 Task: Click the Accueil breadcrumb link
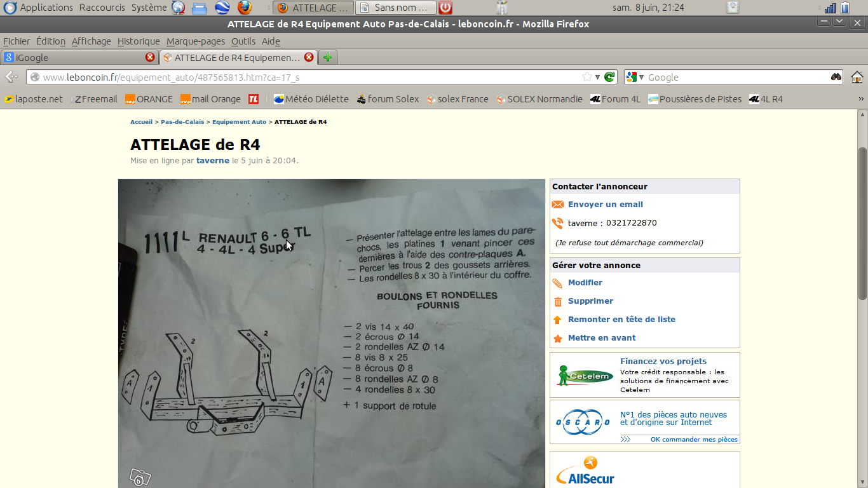(x=141, y=121)
